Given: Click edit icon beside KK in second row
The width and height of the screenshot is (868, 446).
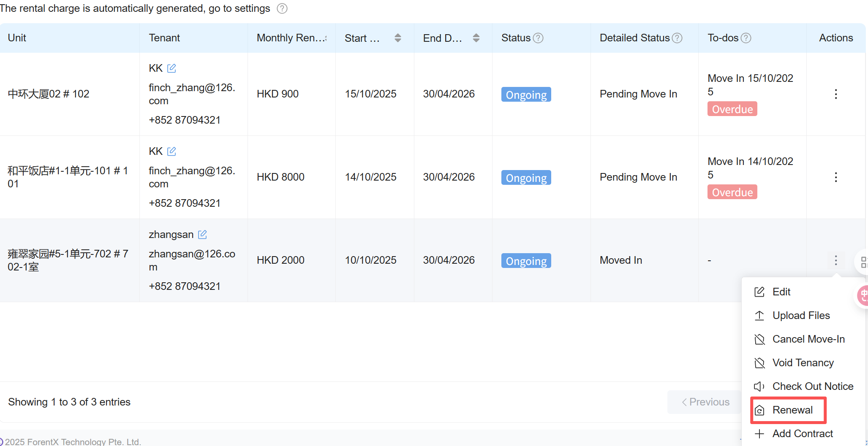Looking at the screenshot, I should pos(171,151).
